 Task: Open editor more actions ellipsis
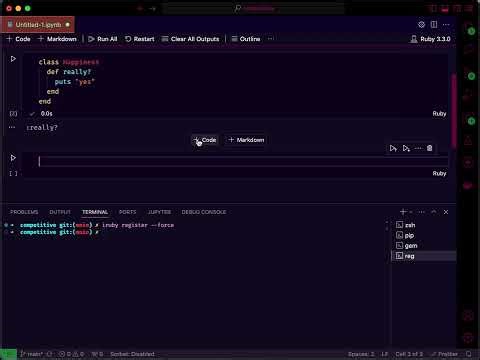(446, 25)
